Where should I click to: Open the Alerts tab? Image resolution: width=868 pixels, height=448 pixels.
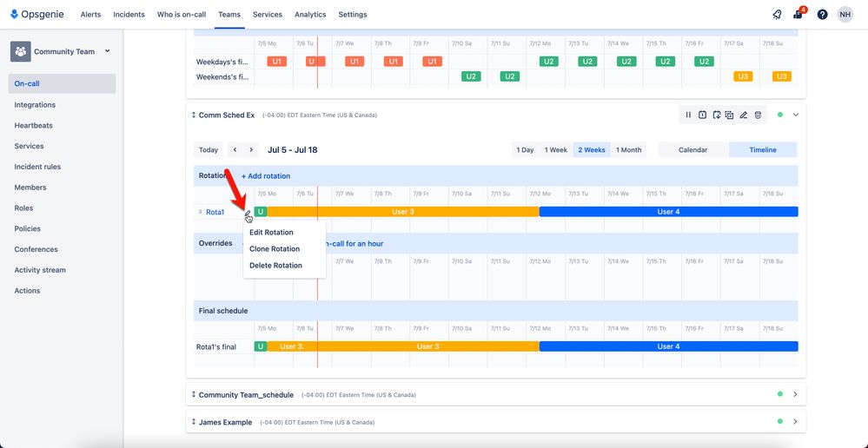coord(90,15)
